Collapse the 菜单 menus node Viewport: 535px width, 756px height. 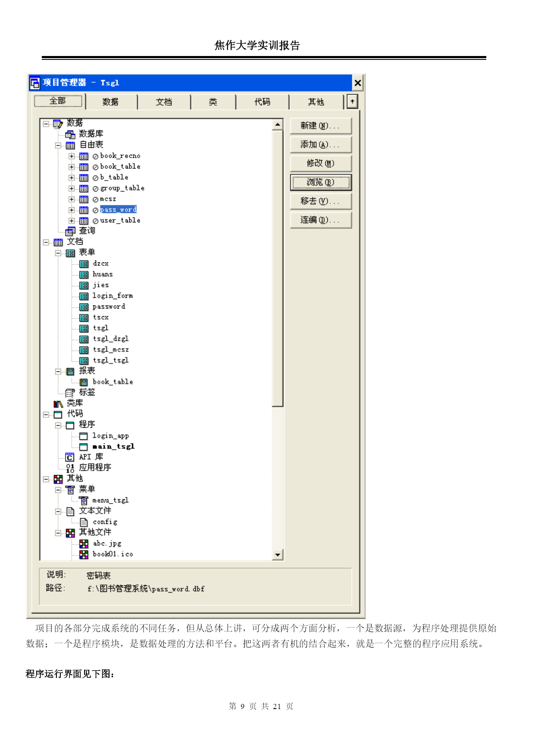click(x=58, y=490)
